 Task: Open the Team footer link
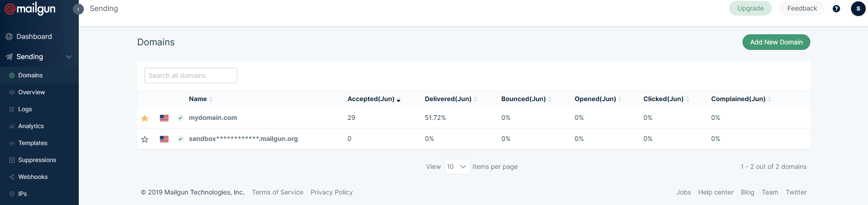(x=770, y=192)
